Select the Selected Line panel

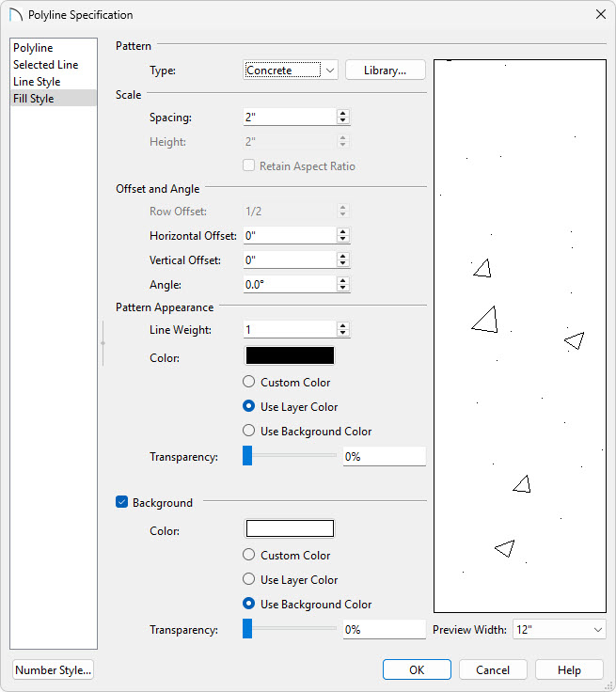coord(53,65)
